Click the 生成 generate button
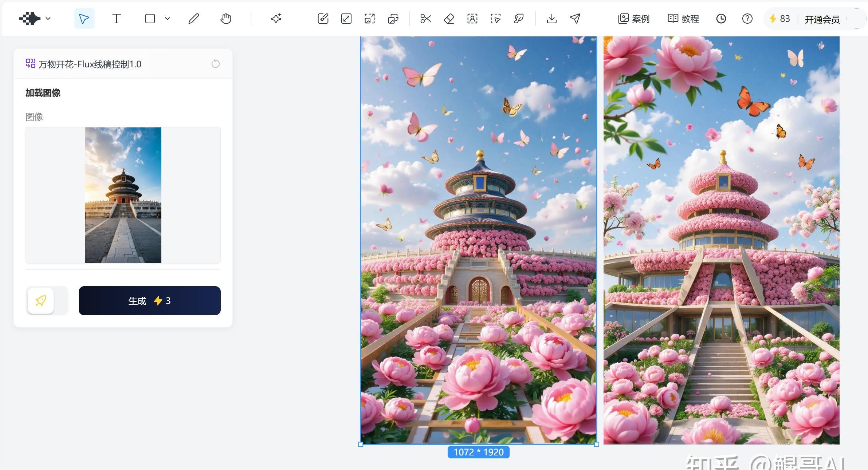Image resolution: width=868 pixels, height=470 pixels. coord(149,301)
